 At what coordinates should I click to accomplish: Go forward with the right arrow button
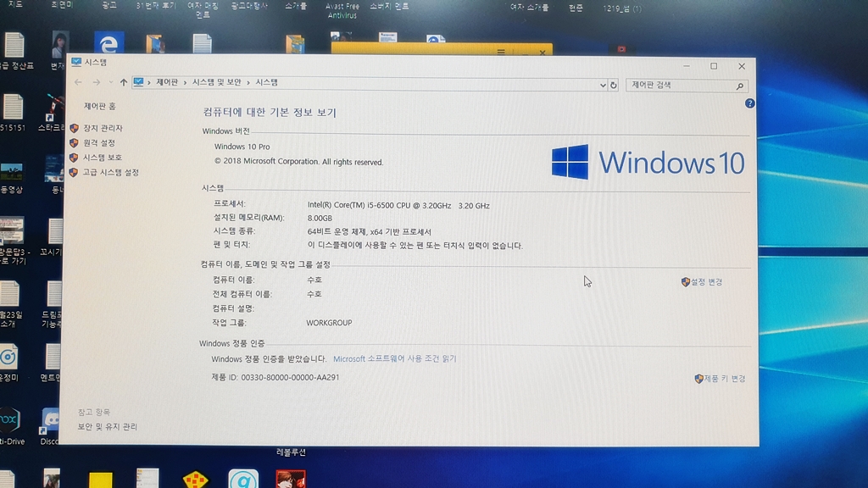click(97, 82)
